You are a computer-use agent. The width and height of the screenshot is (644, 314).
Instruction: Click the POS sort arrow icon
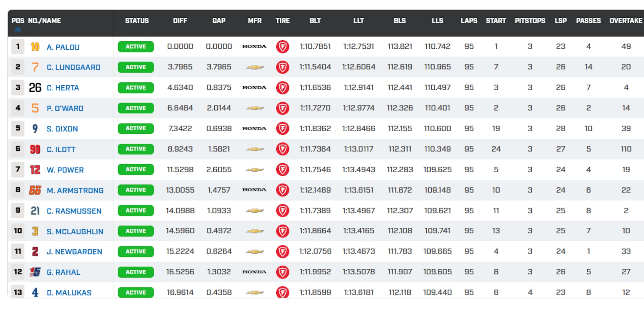18,30
